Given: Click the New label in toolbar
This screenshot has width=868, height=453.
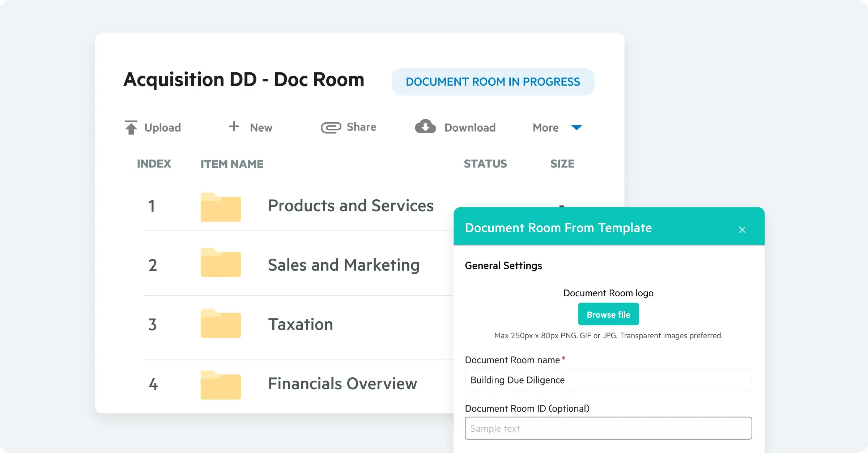Looking at the screenshot, I should (261, 128).
